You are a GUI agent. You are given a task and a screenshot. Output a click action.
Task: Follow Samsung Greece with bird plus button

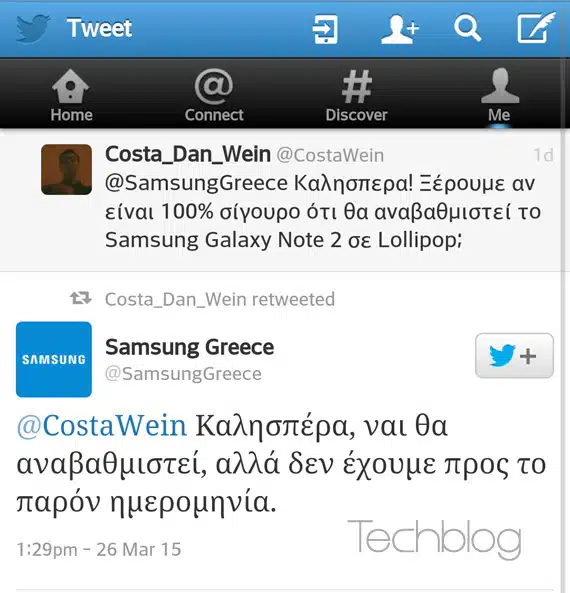[x=514, y=355]
